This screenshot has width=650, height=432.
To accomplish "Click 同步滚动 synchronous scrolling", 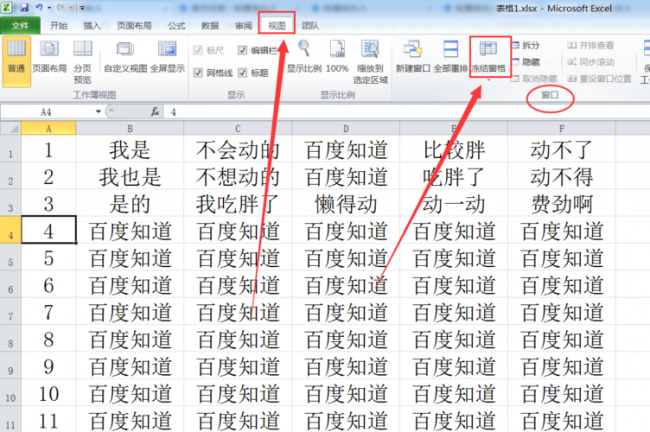I will coord(591,62).
